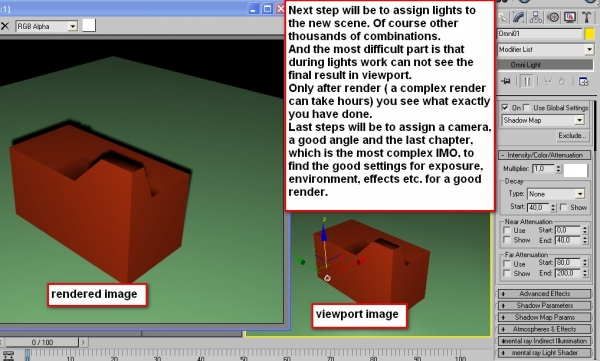600x361 pixels.
Task: Click the Multiplier value field
Action: (543, 168)
